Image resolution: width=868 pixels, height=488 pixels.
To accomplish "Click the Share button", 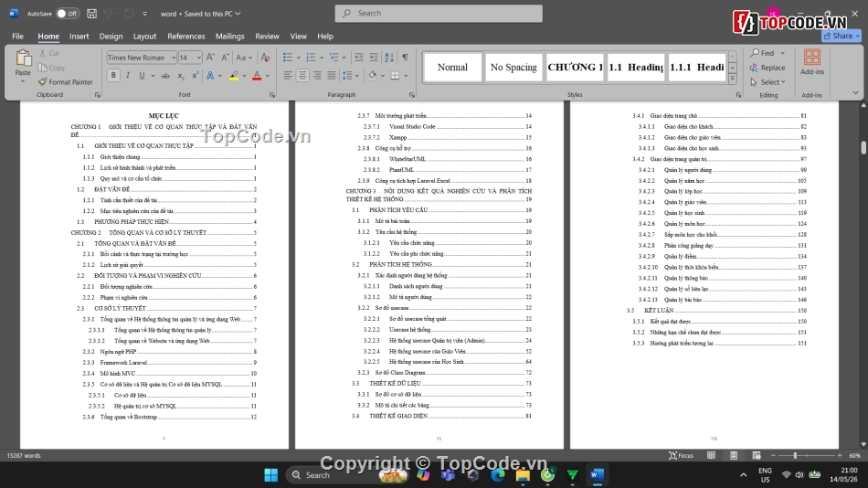I will 842,36.
